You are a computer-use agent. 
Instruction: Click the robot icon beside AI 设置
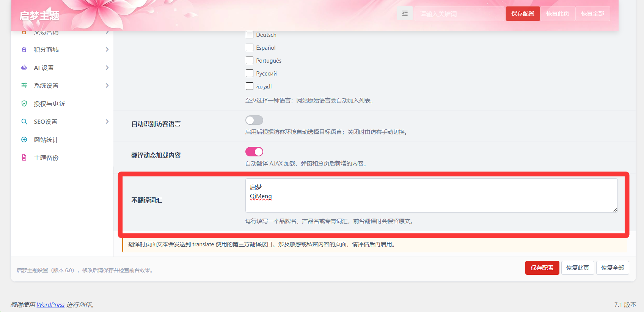[x=24, y=68]
